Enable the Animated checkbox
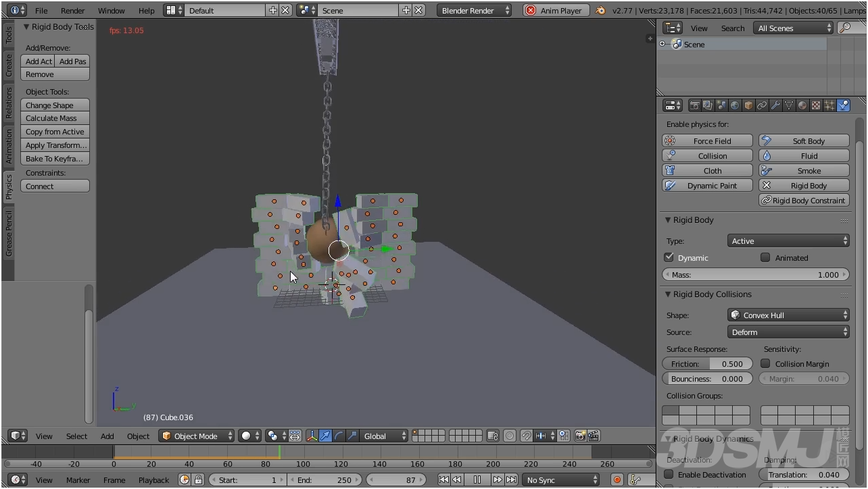Viewport: 868px width, 489px height. [765, 257]
